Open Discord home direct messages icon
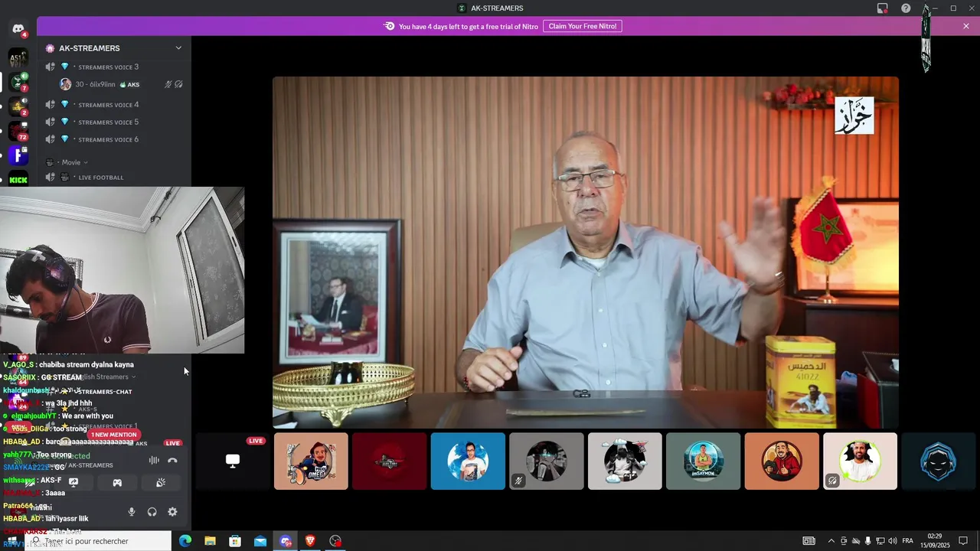 (x=18, y=29)
